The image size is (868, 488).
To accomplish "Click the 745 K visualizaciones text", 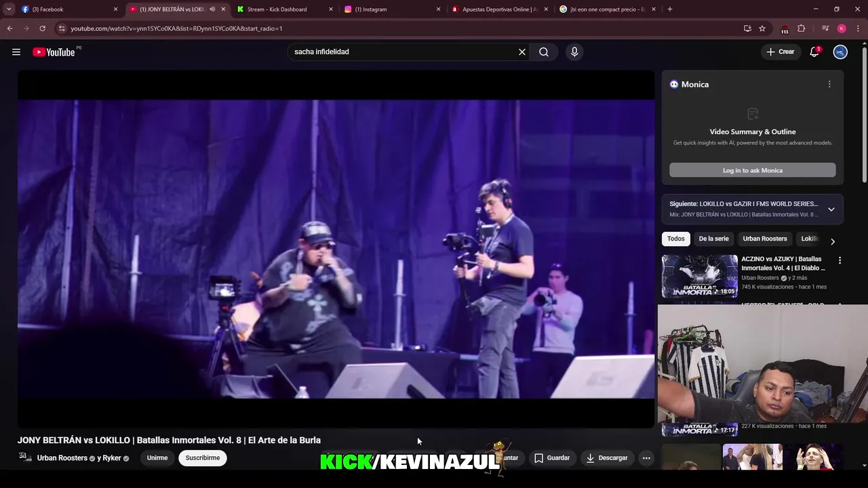I will tap(768, 287).
